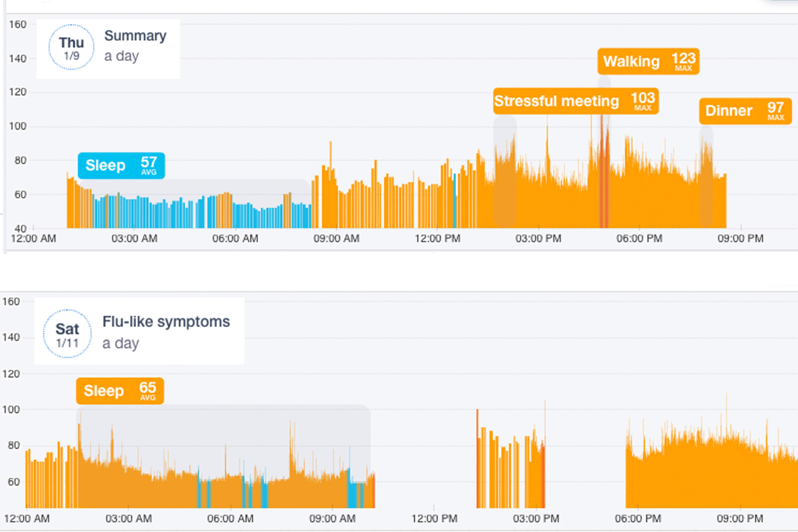Click the 'Flu-like symptoms' title text
This screenshot has height=532, width=798.
point(166,322)
